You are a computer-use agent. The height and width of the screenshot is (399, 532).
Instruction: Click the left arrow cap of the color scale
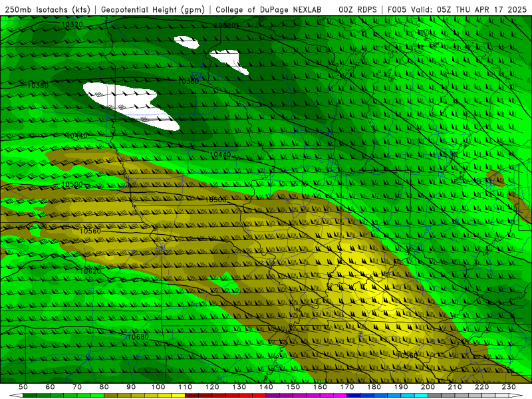pos(16,396)
